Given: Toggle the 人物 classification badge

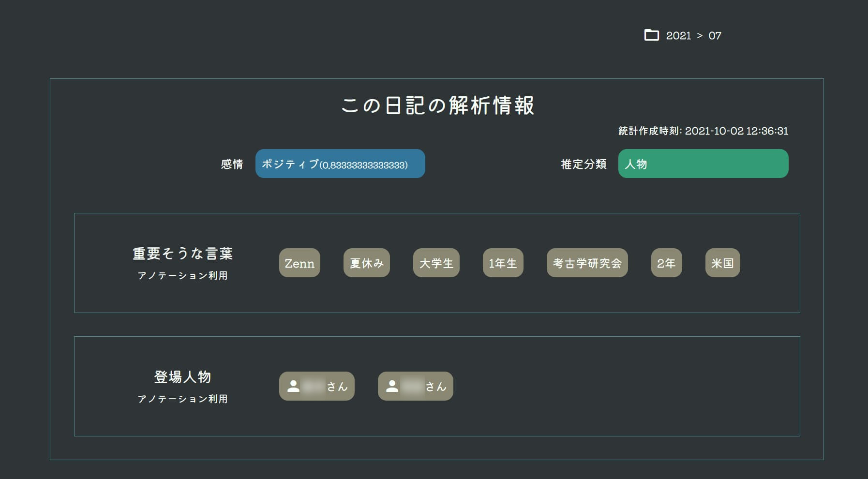Looking at the screenshot, I should pos(703,164).
